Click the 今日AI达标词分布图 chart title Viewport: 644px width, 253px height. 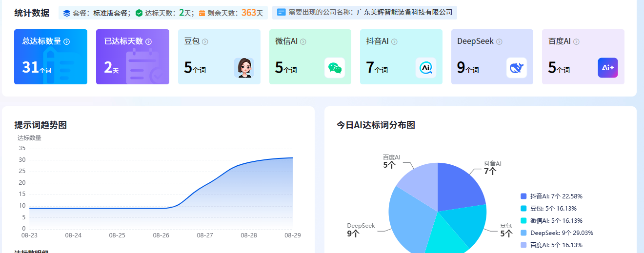click(x=376, y=125)
